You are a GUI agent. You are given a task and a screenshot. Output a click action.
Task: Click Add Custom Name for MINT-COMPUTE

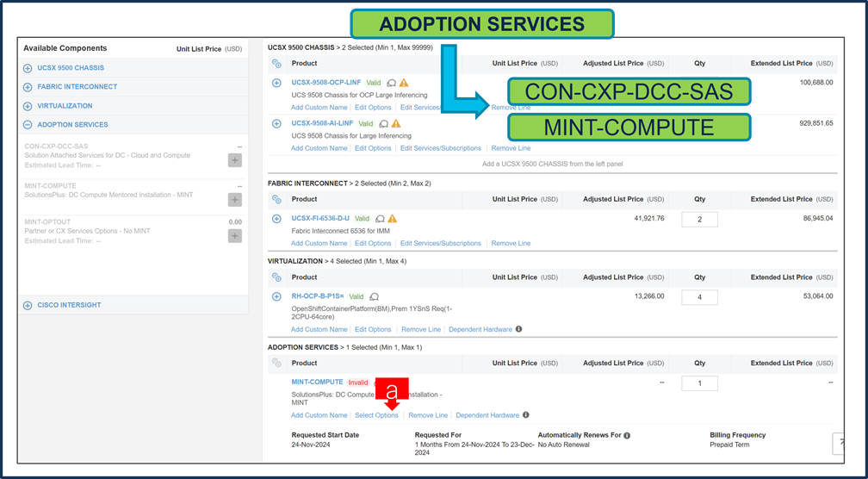(319, 415)
